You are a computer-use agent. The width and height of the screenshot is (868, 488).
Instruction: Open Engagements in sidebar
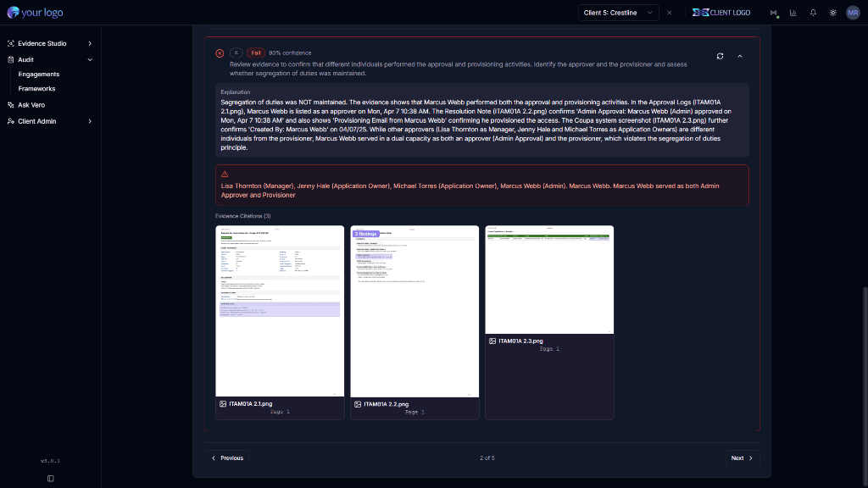tap(39, 75)
